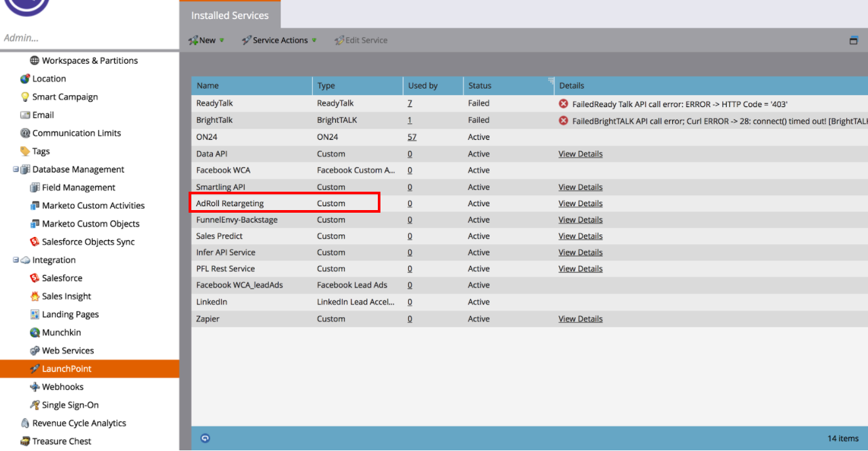Click the Communication Limits icon
The height and width of the screenshot is (451, 868).
[25, 133]
